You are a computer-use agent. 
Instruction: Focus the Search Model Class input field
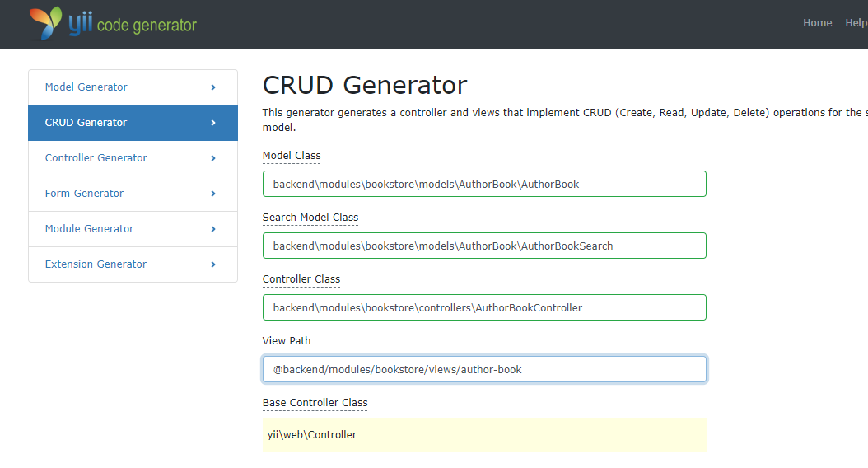(484, 246)
